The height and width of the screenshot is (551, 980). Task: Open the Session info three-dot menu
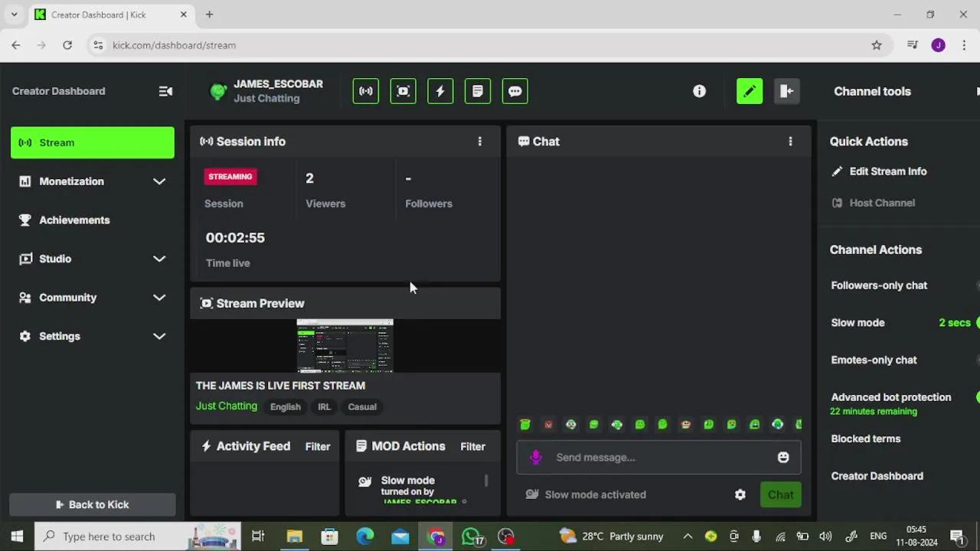pyautogui.click(x=480, y=142)
